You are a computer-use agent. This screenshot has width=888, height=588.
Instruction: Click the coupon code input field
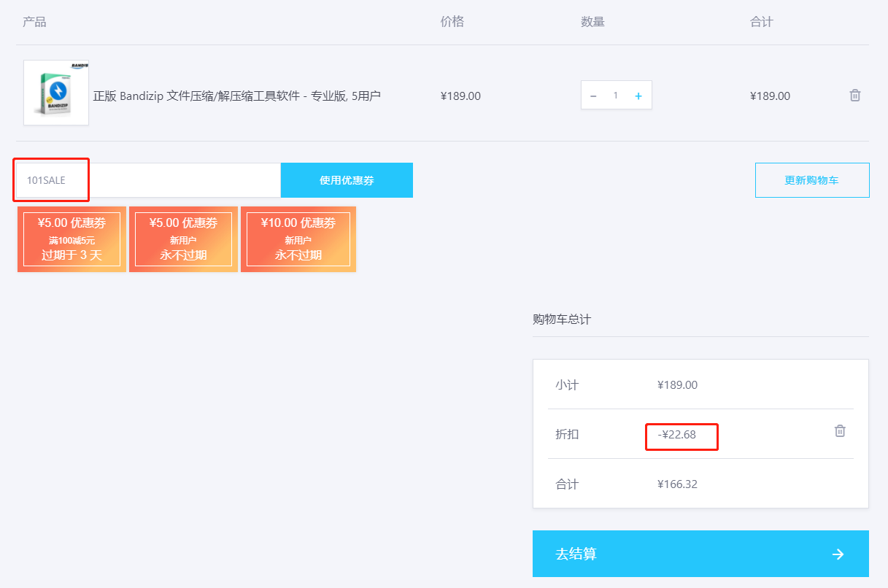click(148, 180)
